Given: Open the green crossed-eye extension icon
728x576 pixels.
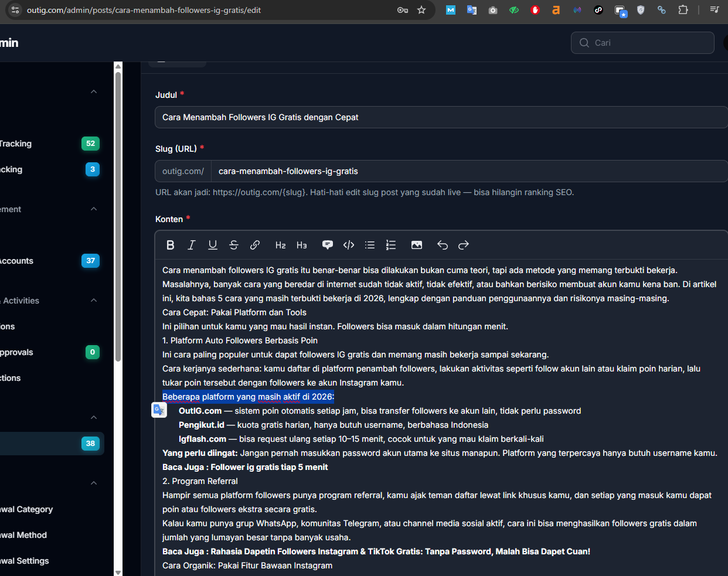Looking at the screenshot, I should click(x=514, y=10).
